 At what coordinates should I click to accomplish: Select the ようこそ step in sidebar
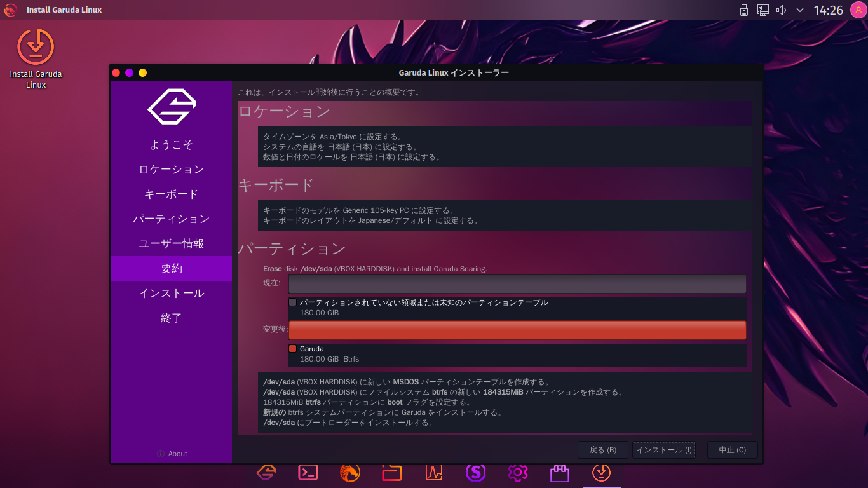tap(172, 145)
